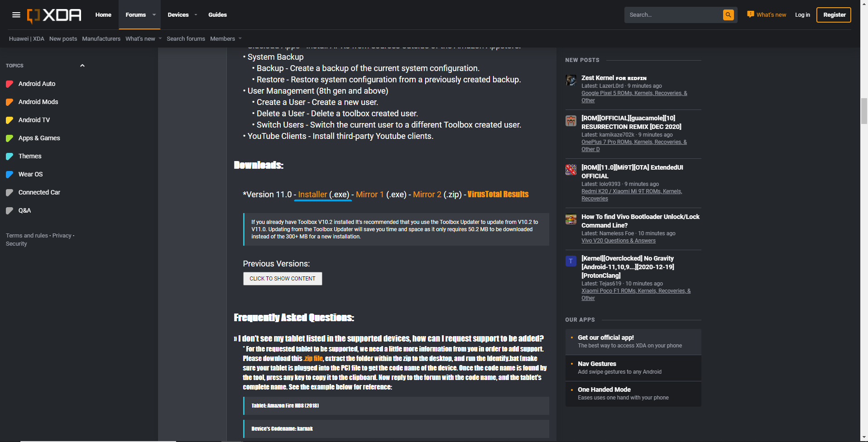Click the Themes tag icon
This screenshot has height=442, width=868.
click(10, 156)
